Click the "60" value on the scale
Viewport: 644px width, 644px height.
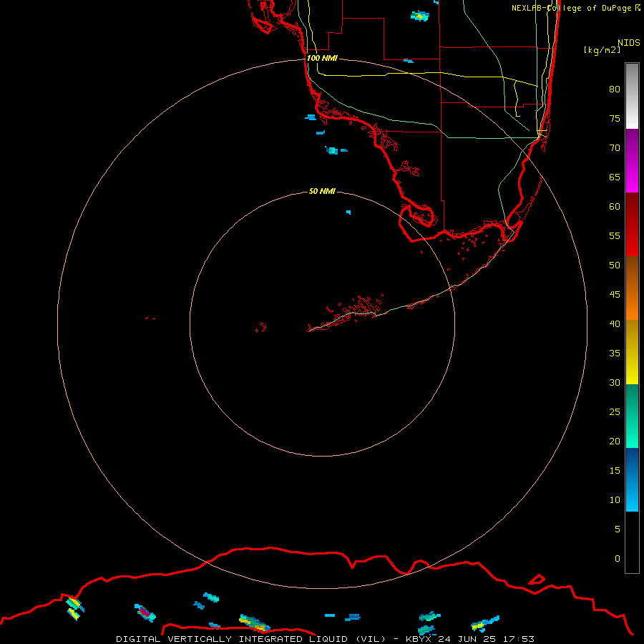click(615, 207)
